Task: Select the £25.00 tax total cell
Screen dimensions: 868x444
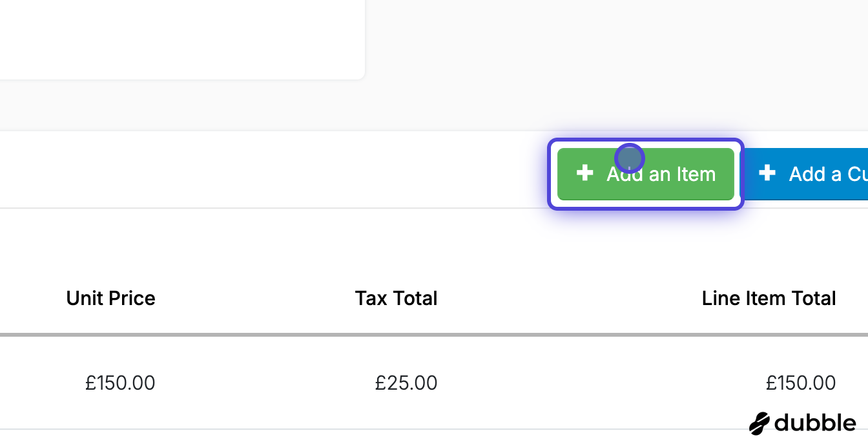Action: 406,383
